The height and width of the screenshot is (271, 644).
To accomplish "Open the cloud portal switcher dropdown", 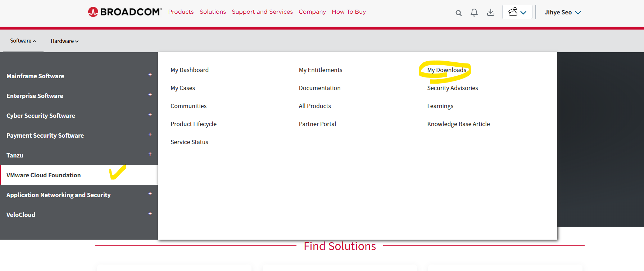I will pos(517,12).
